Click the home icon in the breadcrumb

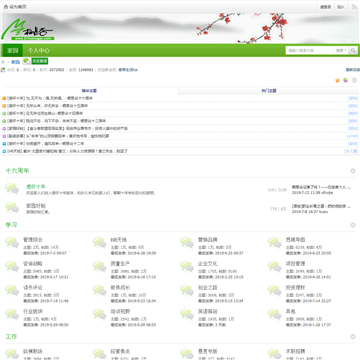[3, 62]
